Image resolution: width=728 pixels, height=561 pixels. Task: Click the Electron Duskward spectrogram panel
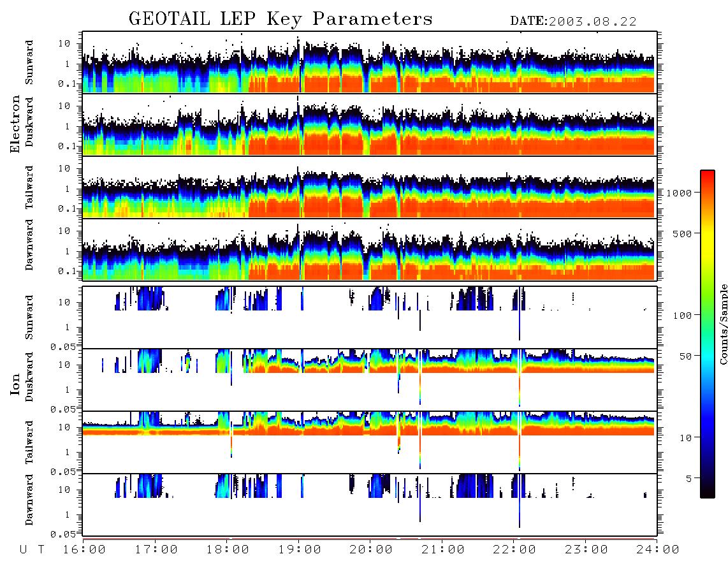[x=370, y=125]
